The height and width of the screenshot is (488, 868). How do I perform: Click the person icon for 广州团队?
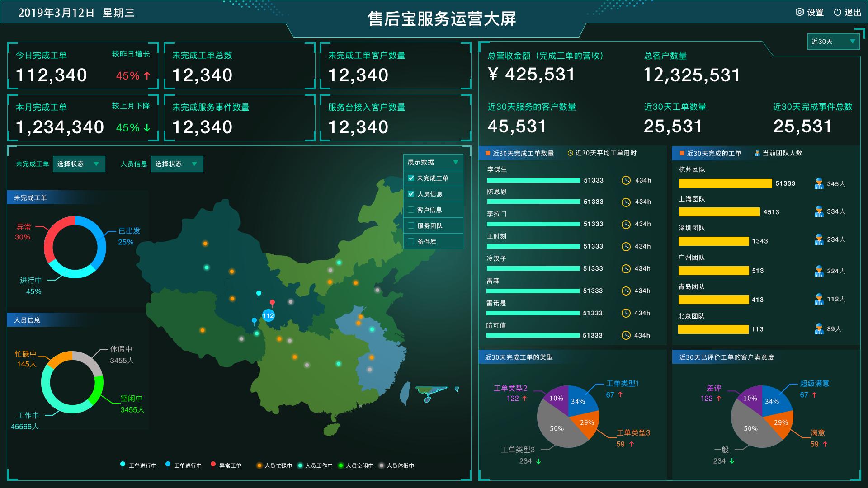(819, 271)
